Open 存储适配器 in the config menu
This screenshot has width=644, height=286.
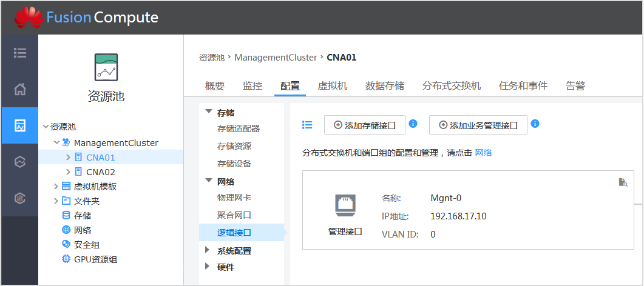[x=239, y=128]
